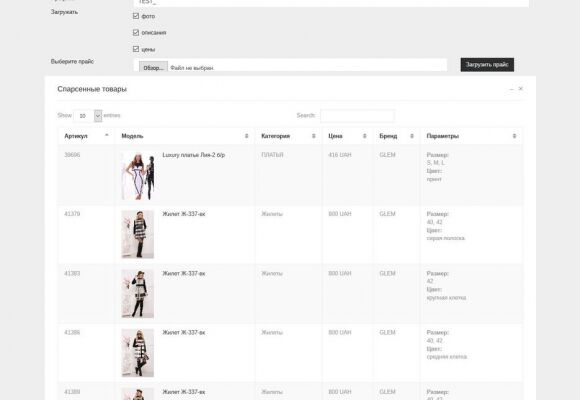580x400 pixels.
Task: Toggle the описания checkbox
Action: pyautogui.click(x=136, y=33)
